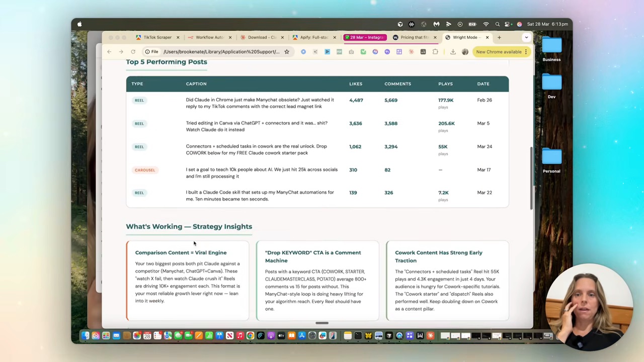644x362 pixels.
Task: Open Spotlight search in menu bar
Action: 498,24
